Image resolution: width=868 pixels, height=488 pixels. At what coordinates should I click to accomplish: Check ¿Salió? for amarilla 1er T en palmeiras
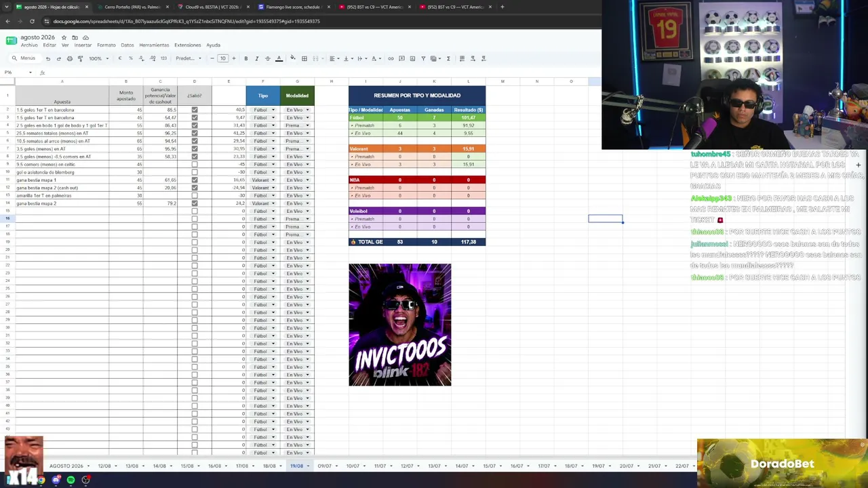click(195, 195)
